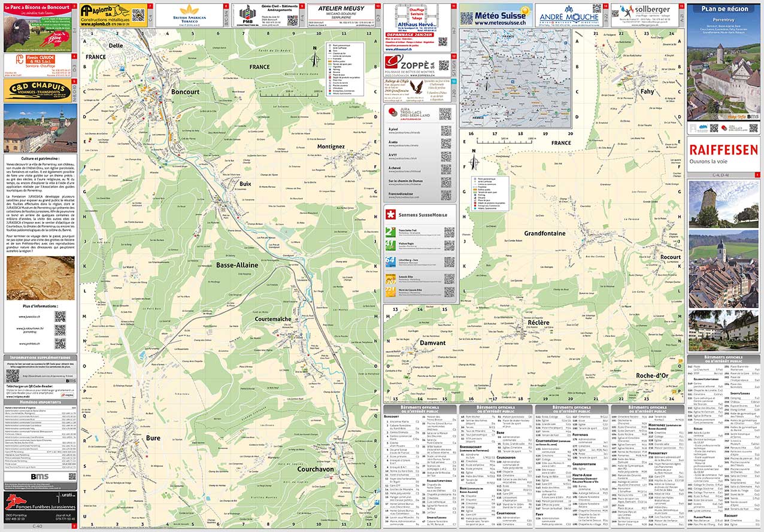Click the Delle town label

coord(116,45)
